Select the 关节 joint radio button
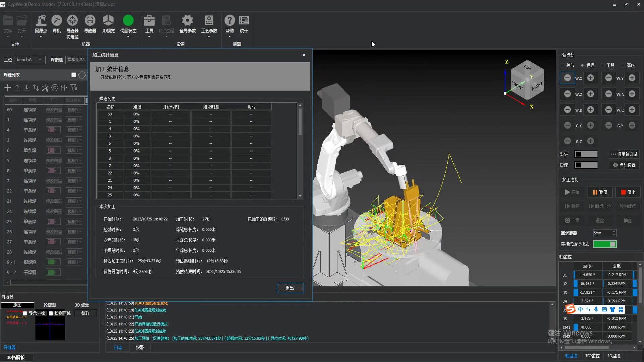 click(562, 65)
